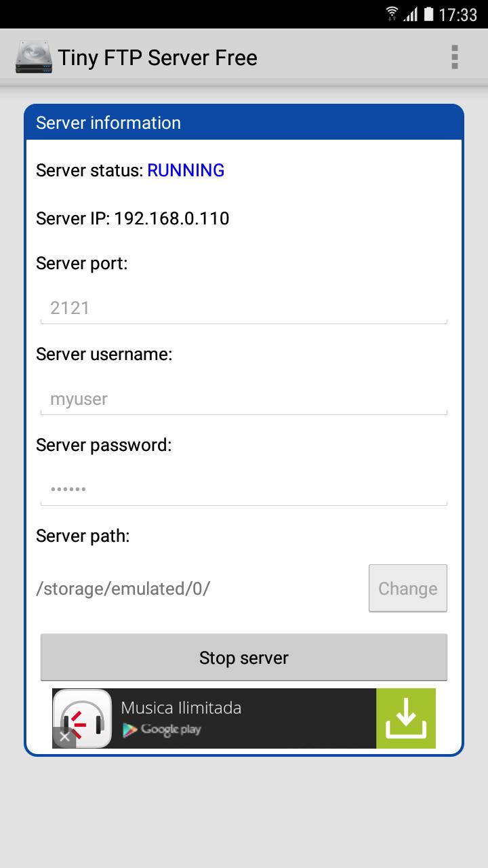Open the three-dot overflow menu
The image size is (488, 868).
click(x=455, y=58)
